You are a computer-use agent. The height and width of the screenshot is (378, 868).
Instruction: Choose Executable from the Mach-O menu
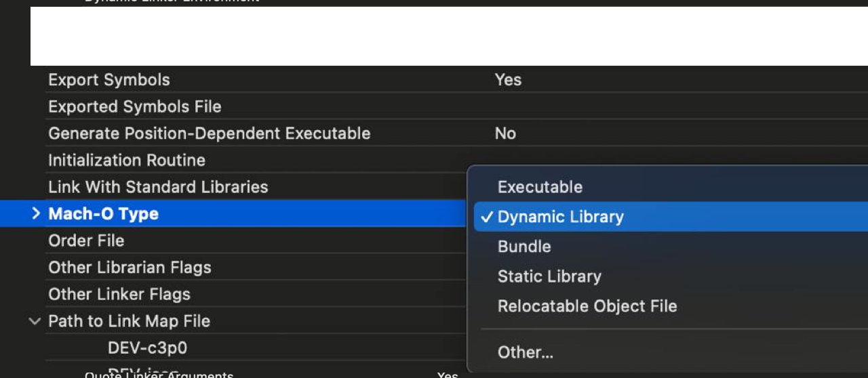pyautogui.click(x=540, y=187)
